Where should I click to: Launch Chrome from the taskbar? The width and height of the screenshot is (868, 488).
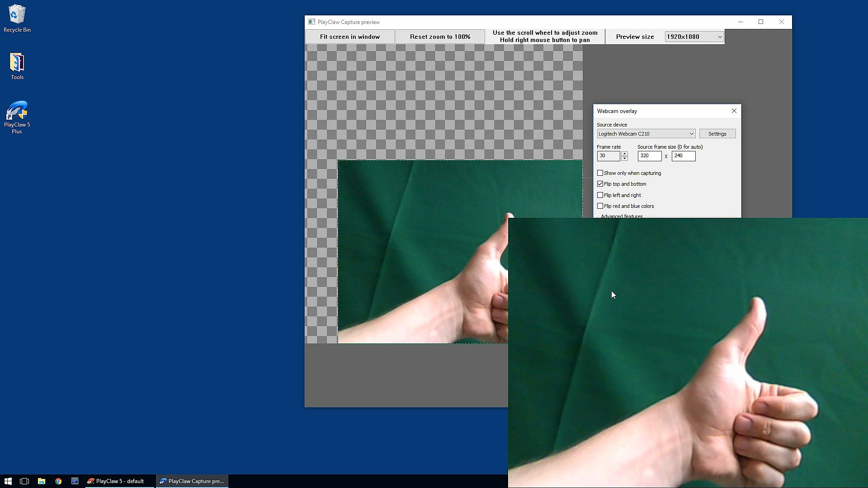coord(58,481)
